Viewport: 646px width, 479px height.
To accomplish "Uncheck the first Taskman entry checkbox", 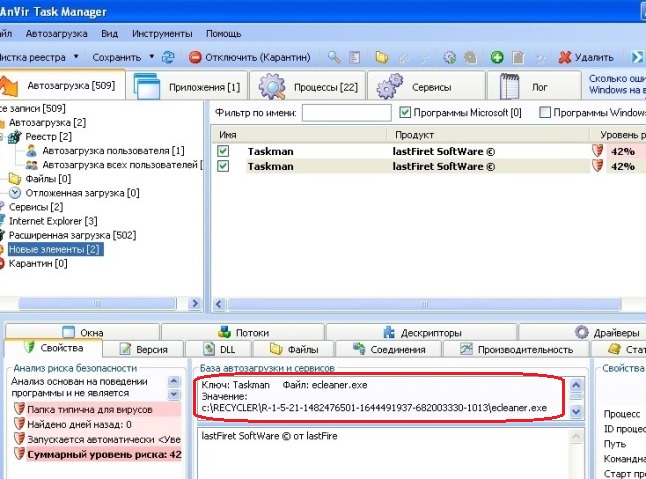I will [x=223, y=151].
